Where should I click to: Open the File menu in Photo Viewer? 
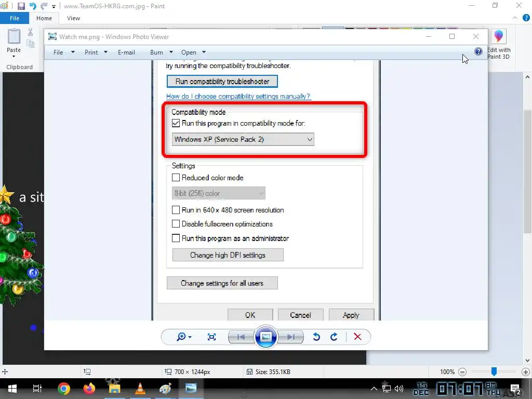(58, 52)
